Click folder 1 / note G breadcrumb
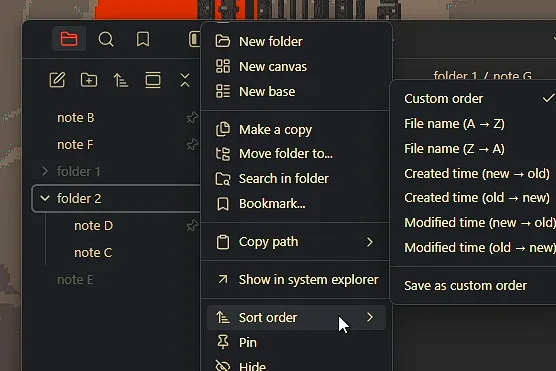The height and width of the screenshot is (371, 556). pos(482,76)
